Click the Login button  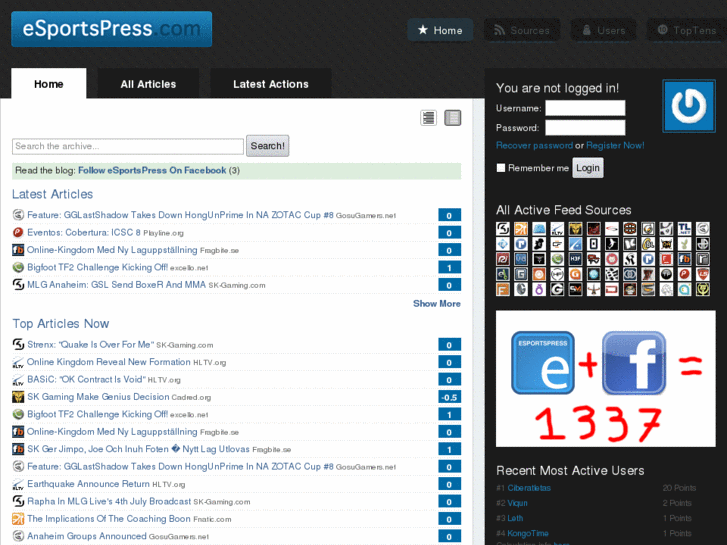coord(588,168)
